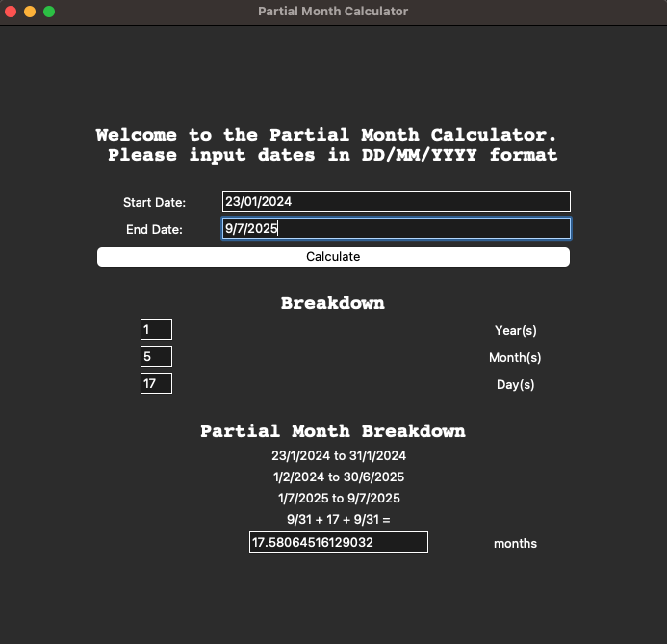Minimize the window with the yellow button
Image resolution: width=667 pixels, height=644 pixels.
[x=30, y=12]
